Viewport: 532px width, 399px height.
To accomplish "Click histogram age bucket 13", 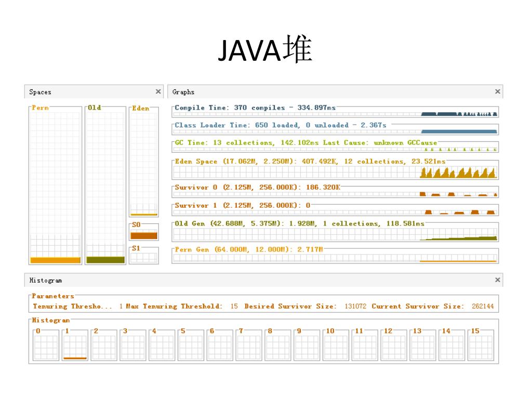I will 423,345.
